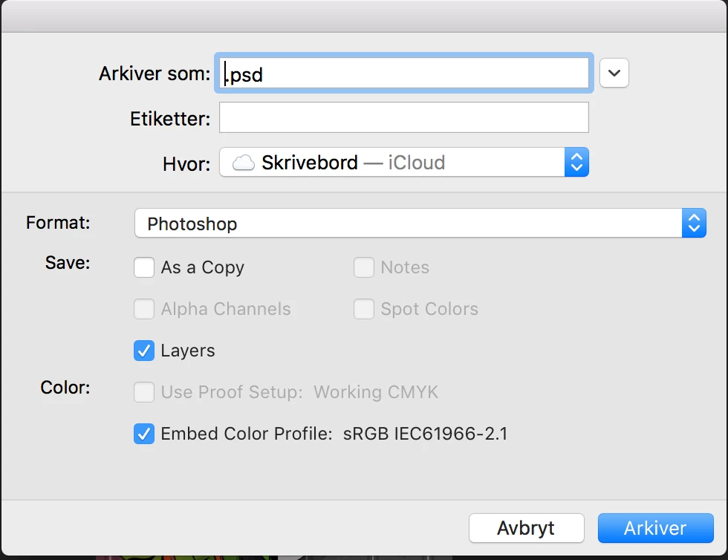Click the Working CMYK text
This screenshot has height=560, width=728.
click(x=376, y=392)
